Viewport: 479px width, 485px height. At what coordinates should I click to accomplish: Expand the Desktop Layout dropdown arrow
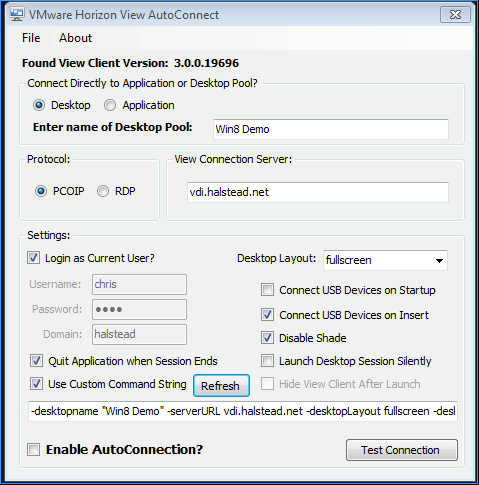(x=439, y=261)
